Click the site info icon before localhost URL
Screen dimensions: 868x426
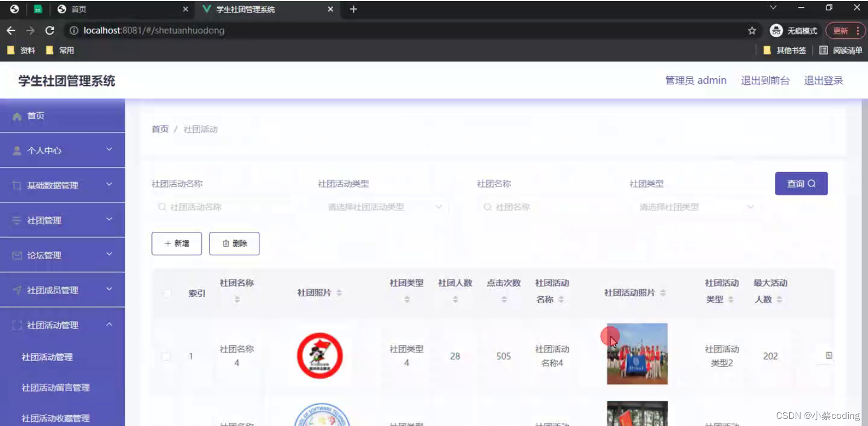pyautogui.click(x=74, y=31)
